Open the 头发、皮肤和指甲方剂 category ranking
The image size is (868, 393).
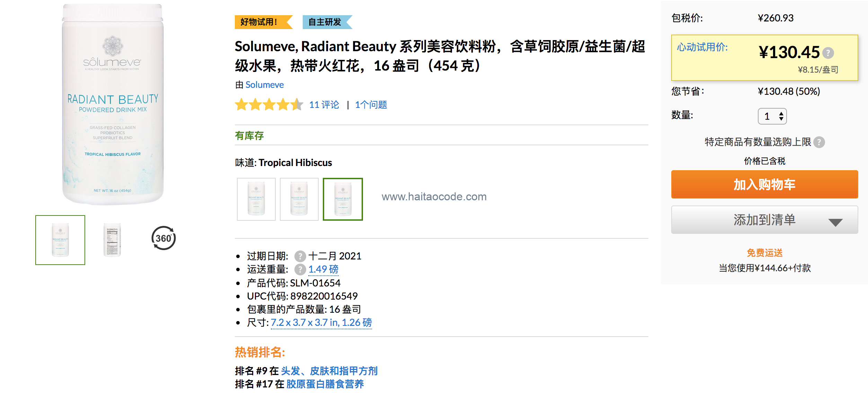pos(329,371)
